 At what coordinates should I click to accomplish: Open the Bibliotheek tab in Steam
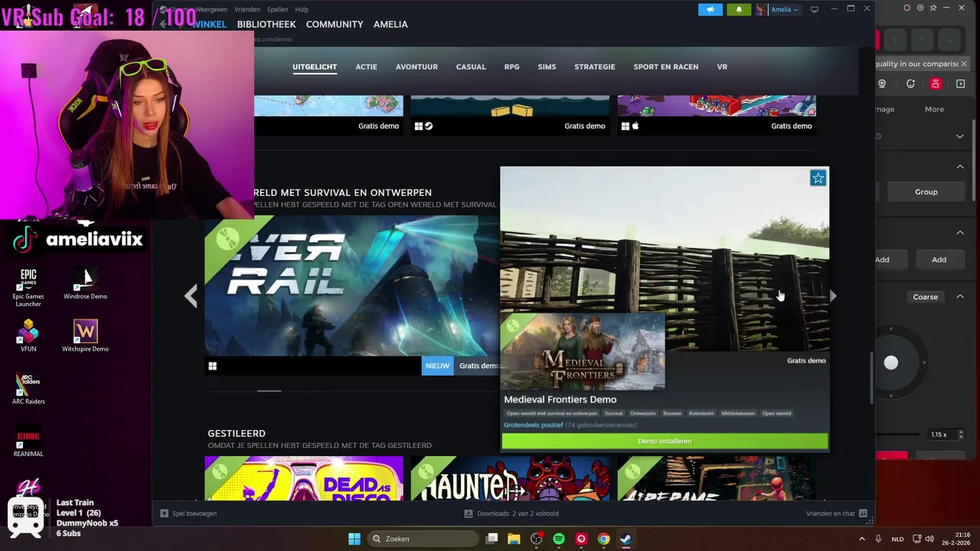(x=266, y=24)
